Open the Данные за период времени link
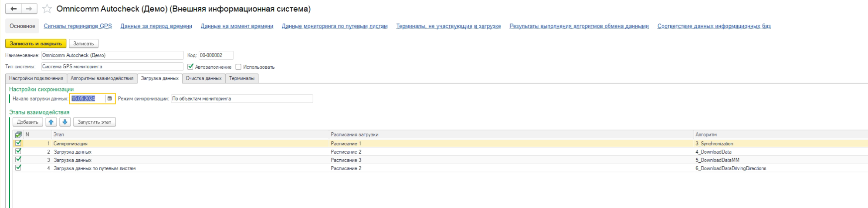Screen dimensions: 868x208 [156, 26]
